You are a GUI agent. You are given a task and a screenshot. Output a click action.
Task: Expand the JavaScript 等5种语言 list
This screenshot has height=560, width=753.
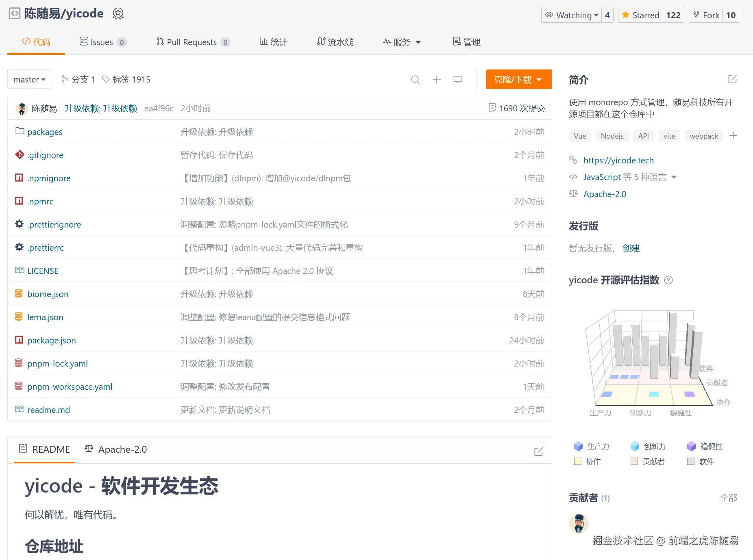(675, 177)
